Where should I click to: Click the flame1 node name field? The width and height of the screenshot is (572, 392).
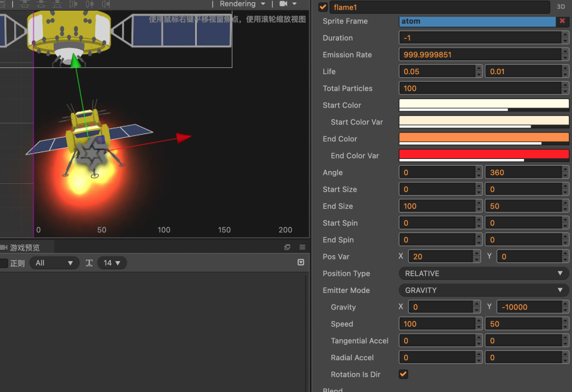(440, 7)
